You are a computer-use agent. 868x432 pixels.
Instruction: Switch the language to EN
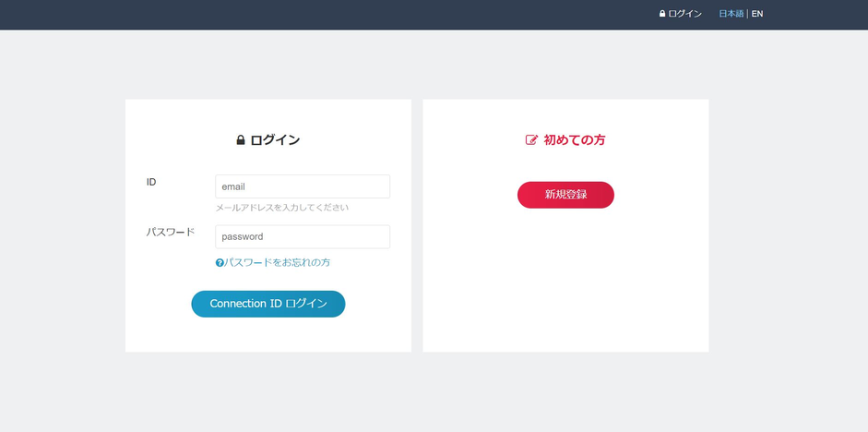tap(757, 14)
